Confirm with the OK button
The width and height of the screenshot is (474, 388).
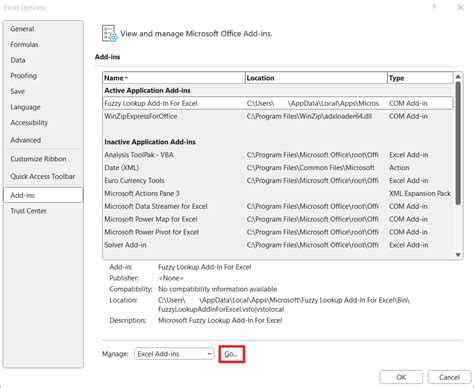click(401, 377)
